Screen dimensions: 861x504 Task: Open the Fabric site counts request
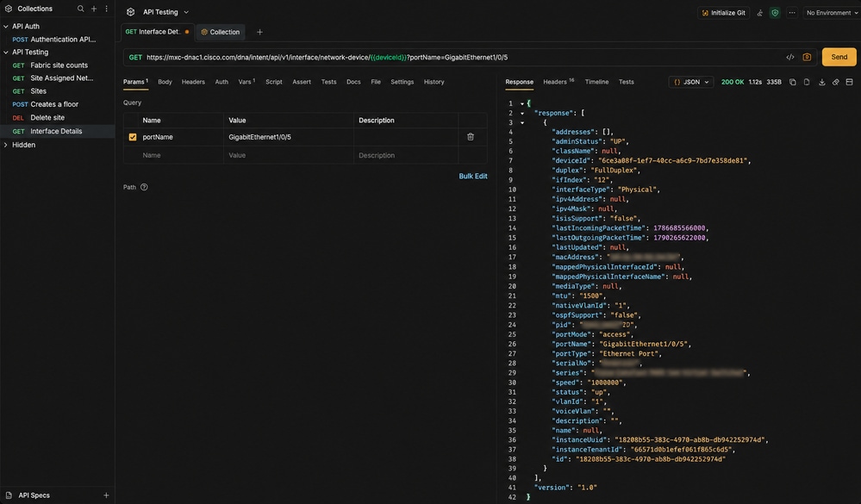click(59, 65)
